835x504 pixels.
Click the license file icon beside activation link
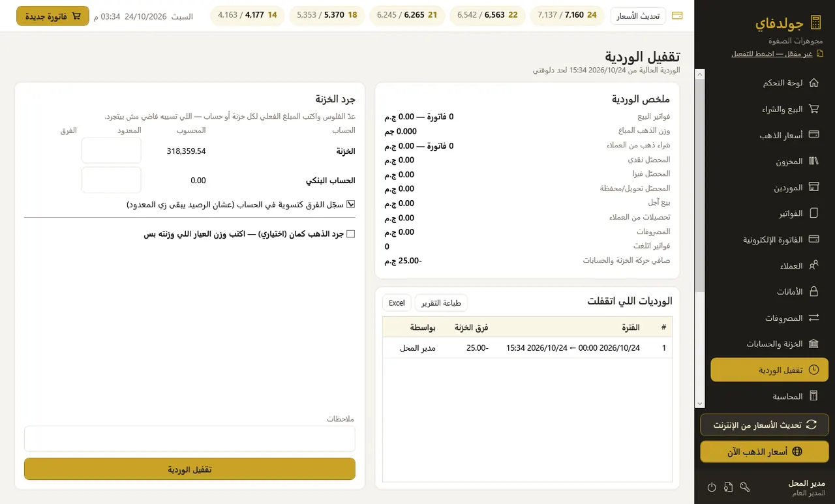point(820,53)
